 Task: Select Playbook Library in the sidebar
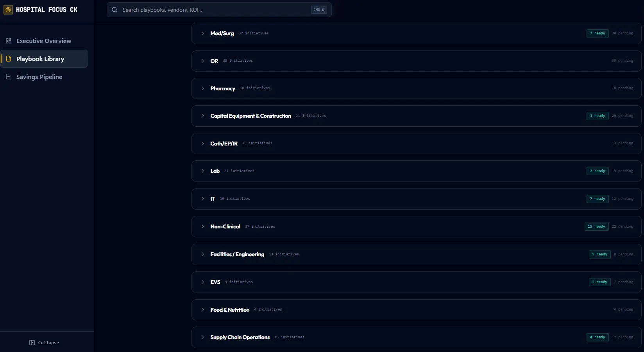[x=44, y=59]
